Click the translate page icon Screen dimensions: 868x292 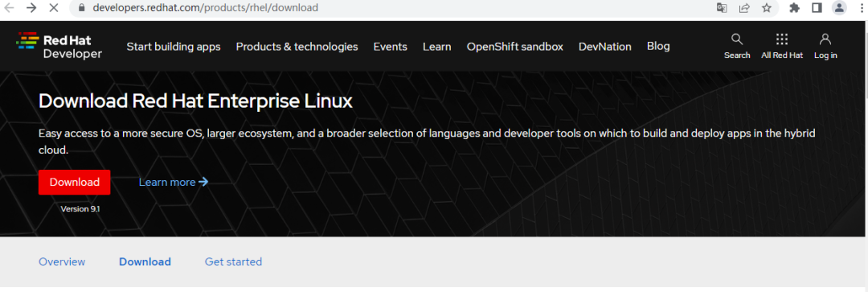tap(722, 8)
